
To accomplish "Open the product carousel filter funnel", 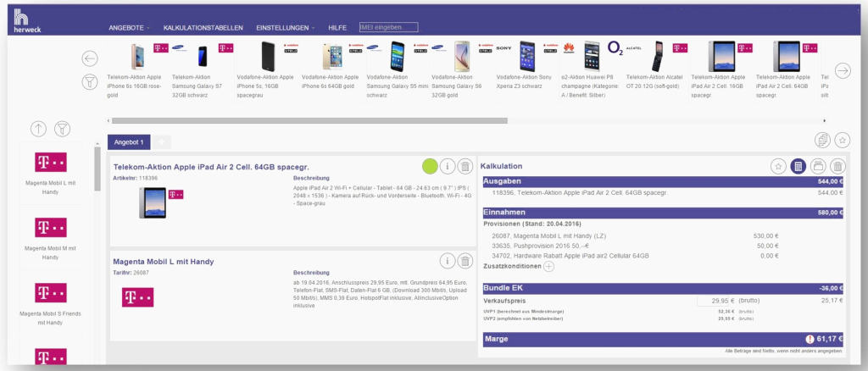I will point(90,82).
